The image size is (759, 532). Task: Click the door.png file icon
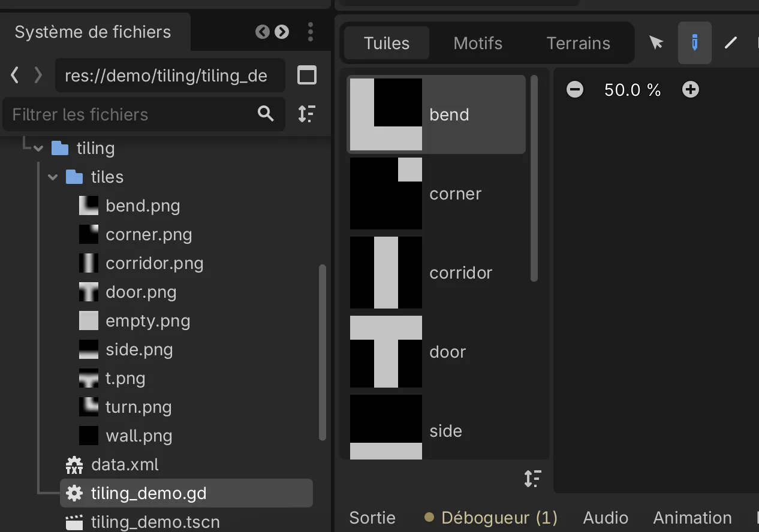(89, 292)
